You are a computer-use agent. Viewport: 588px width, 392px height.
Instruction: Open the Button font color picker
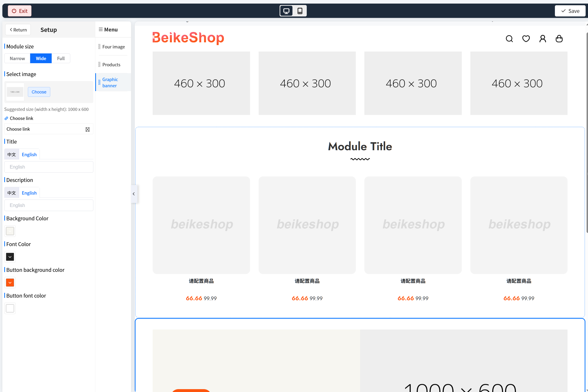click(10, 308)
